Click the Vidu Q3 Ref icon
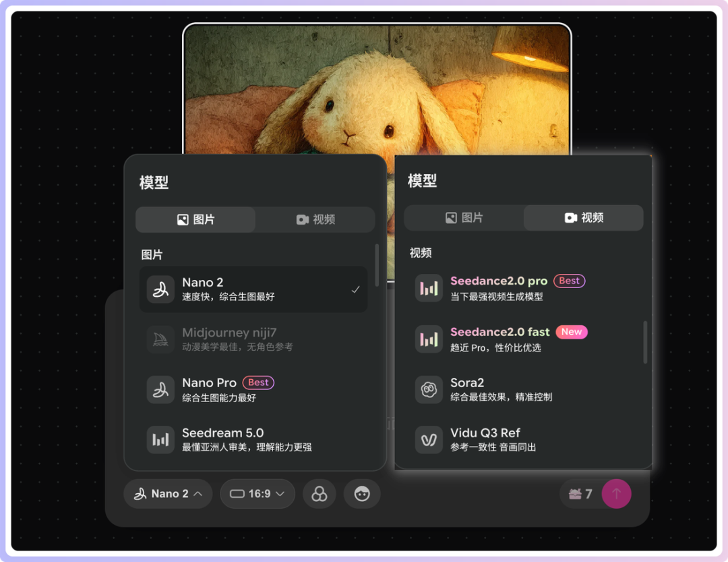This screenshot has height=562, width=728. [x=429, y=439]
